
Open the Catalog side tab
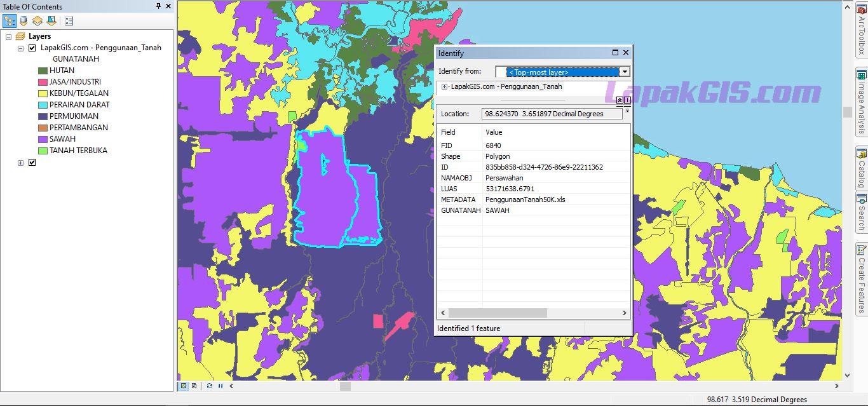[860, 163]
